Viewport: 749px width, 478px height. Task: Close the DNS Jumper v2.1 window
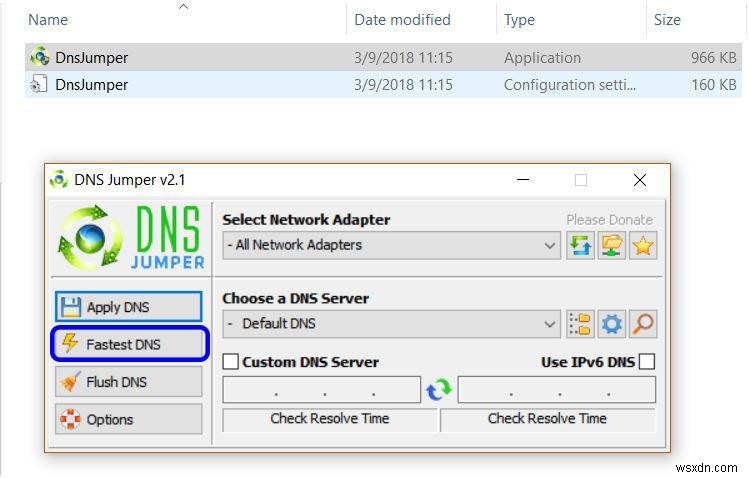click(640, 180)
